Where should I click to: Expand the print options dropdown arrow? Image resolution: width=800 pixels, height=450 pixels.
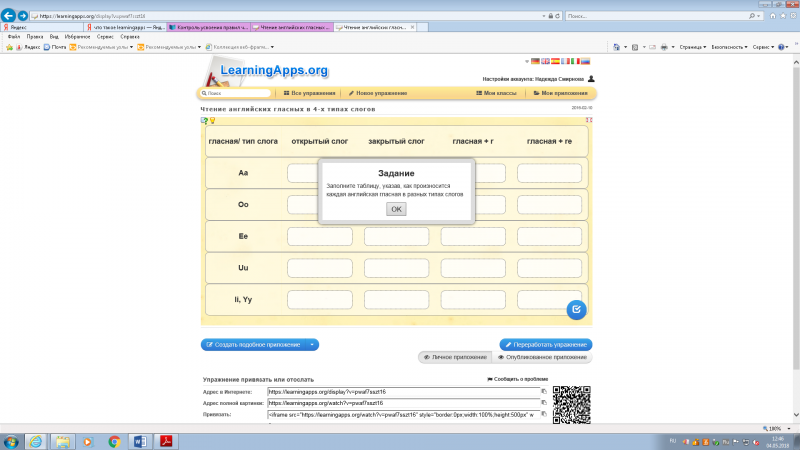click(x=673, y=47)
